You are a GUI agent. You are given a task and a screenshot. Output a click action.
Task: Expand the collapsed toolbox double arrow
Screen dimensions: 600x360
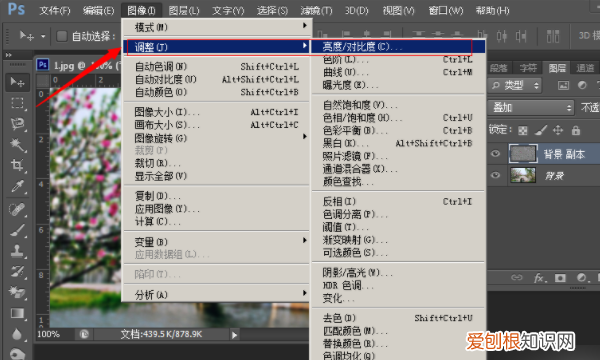(8, 55)
